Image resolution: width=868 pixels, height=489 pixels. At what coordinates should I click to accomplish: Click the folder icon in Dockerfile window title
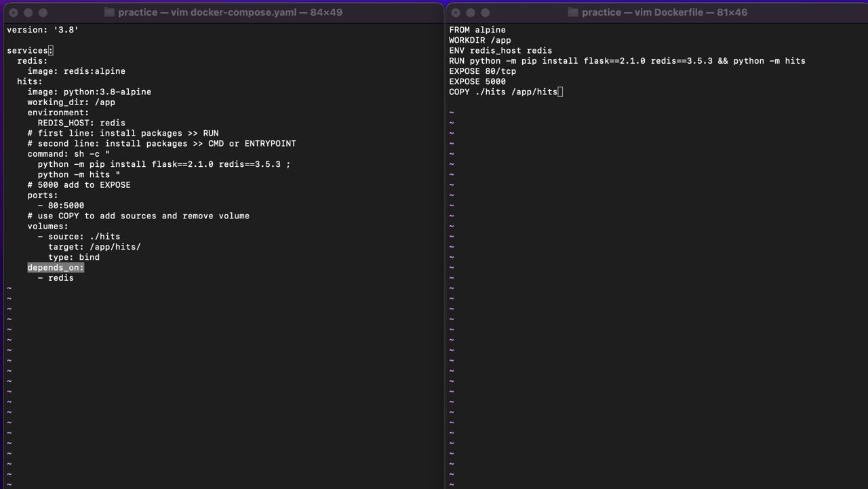[x=573, y=12]
